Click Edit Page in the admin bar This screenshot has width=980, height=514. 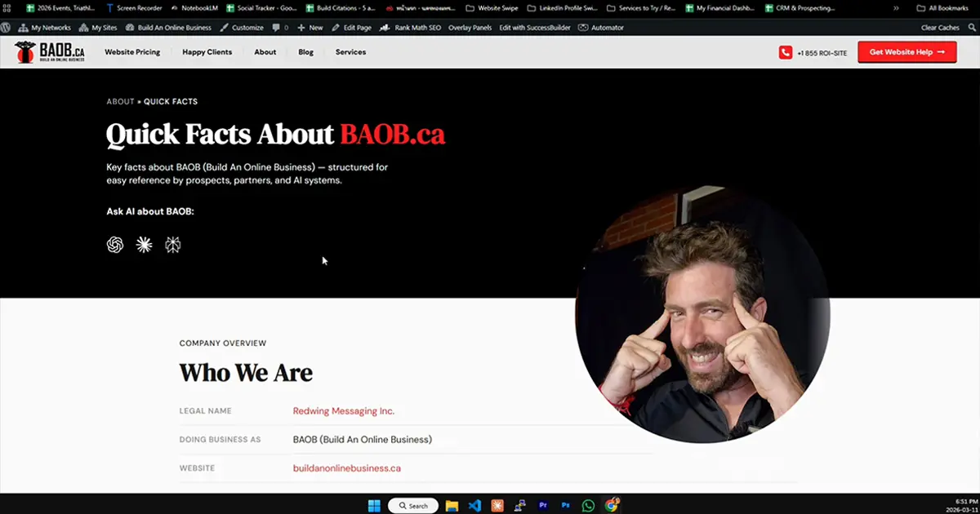pyautogui.click(x=353, y=27)
